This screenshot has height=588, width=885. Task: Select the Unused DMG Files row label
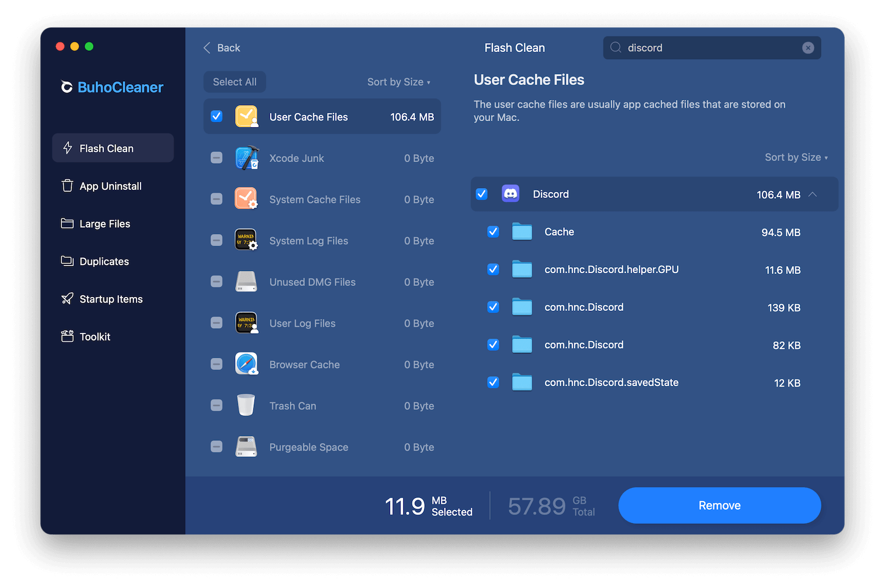(313, 282)
